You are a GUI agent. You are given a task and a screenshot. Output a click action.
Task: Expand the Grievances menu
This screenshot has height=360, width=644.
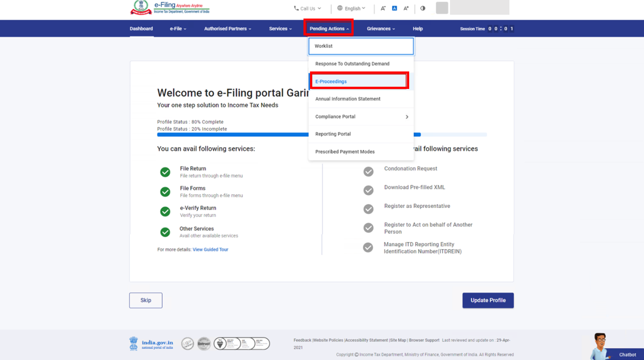[381, 29]
